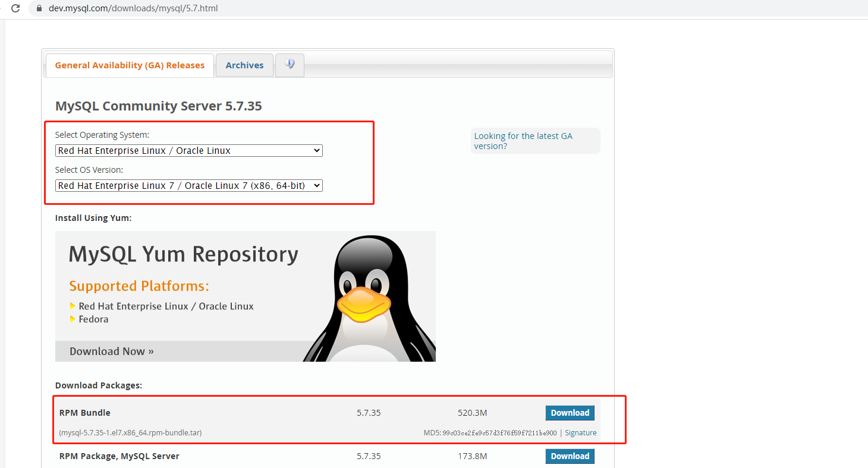This screenshot has width=868, height=468.
Task: Follow 'Looking for the latest GA version?' link
Action: (523, 141)
